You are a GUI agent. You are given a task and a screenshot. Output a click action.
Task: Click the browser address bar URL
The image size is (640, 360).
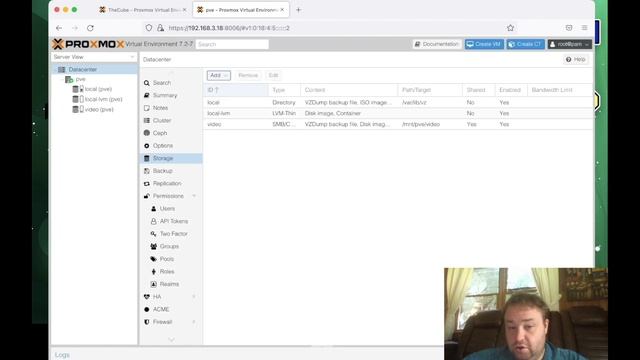[x=229, y=28]
